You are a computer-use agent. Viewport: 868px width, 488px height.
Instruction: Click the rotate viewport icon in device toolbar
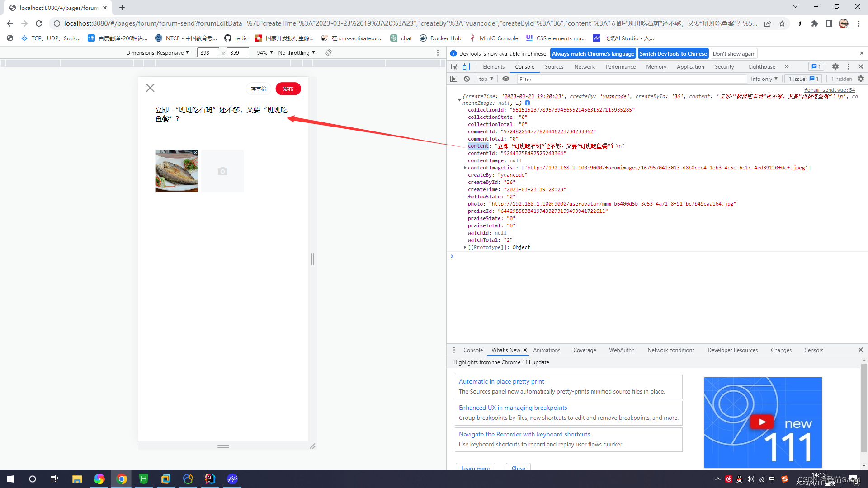click(x=328, y=52)
